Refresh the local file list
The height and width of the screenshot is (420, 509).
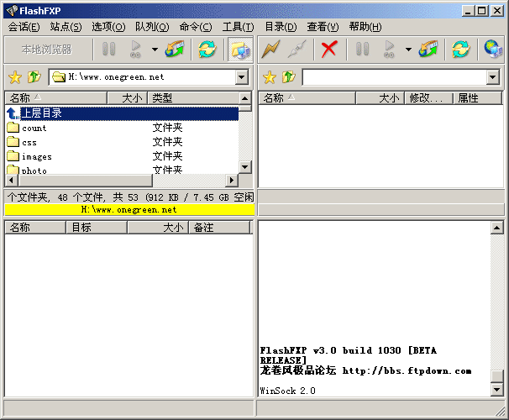pos(207,50)
